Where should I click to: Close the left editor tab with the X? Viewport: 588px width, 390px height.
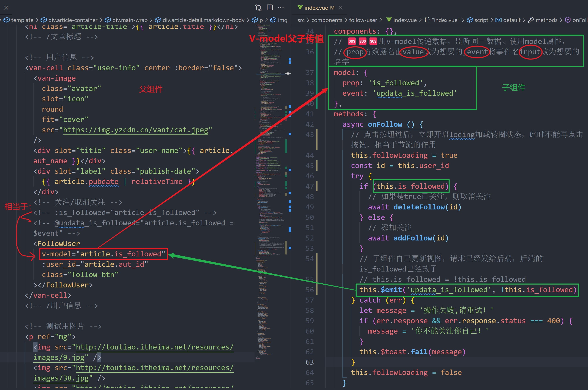click(6, 8)
